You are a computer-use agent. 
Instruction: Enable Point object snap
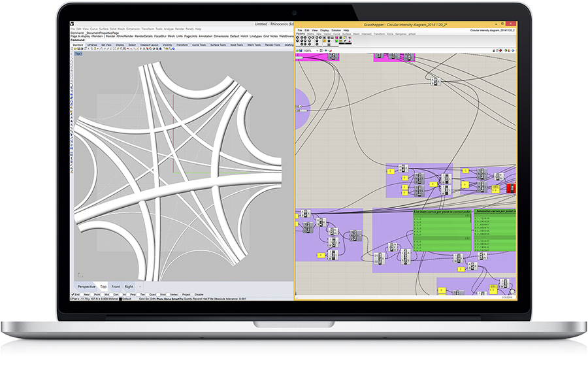92,294
